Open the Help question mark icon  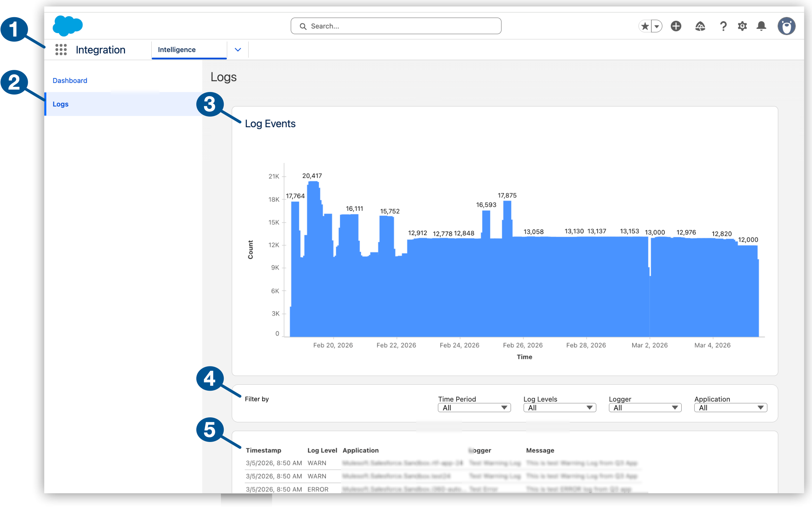click(723, 26)
